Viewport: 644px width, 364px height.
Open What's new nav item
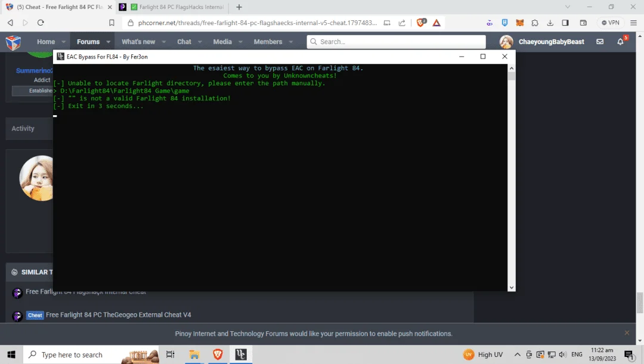coord(138,42)
